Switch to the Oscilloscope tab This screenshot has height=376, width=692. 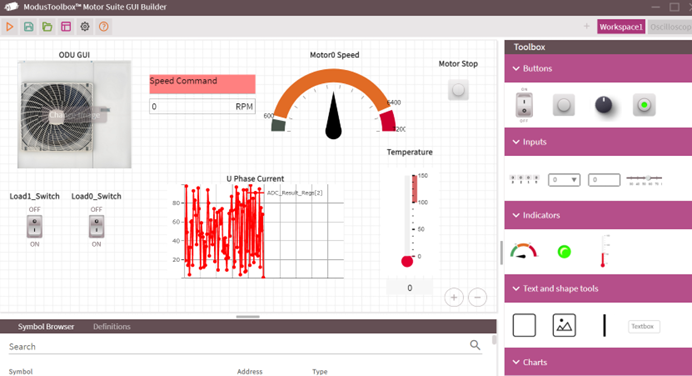pyautogui.click(x=670, y=27)
